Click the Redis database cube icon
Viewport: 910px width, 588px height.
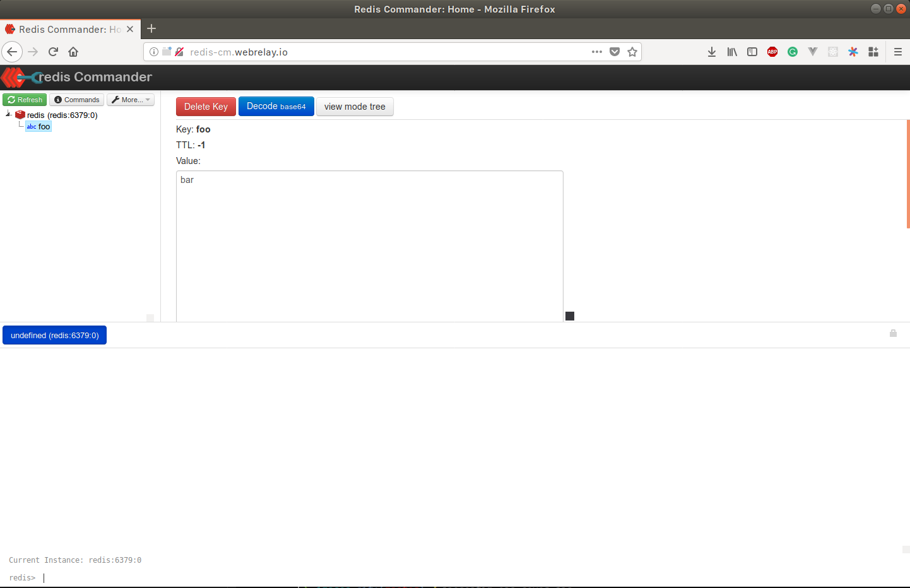coord(20,115)
